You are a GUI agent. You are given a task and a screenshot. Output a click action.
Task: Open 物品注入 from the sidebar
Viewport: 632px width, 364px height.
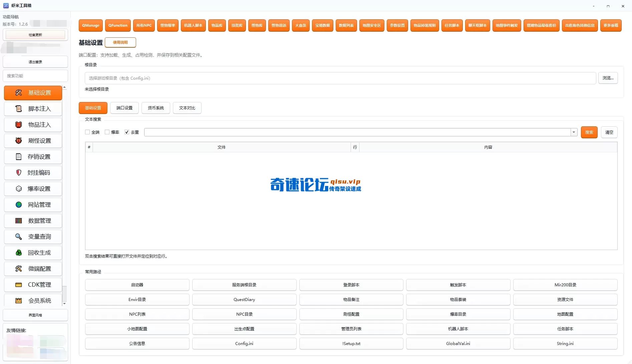coord(33,124)
